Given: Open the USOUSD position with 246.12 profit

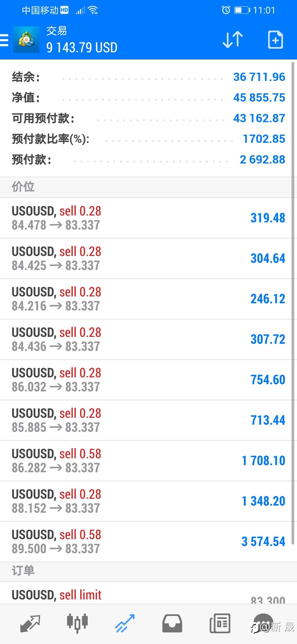Looking at the screenshot, I should [146, 299].
